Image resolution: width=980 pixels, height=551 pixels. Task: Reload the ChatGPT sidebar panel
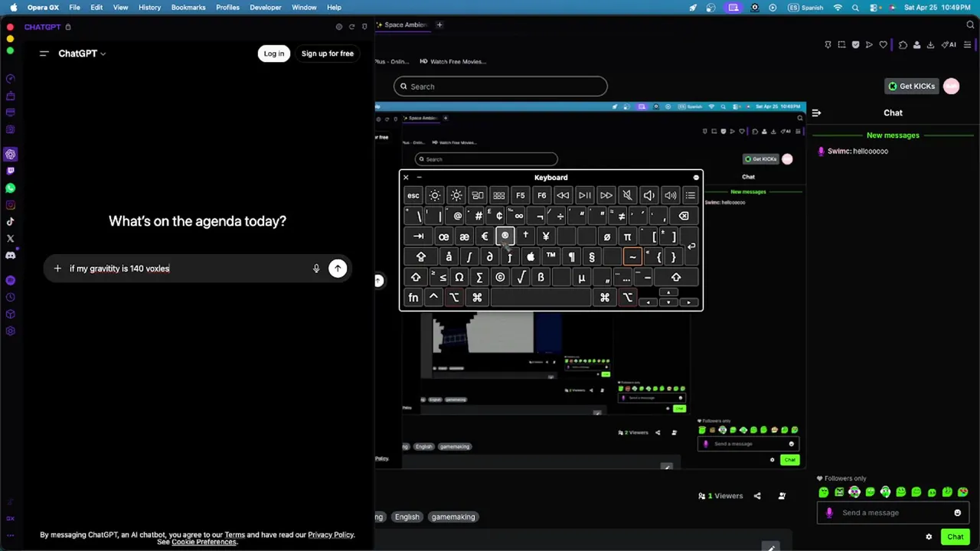click(351, 27)
